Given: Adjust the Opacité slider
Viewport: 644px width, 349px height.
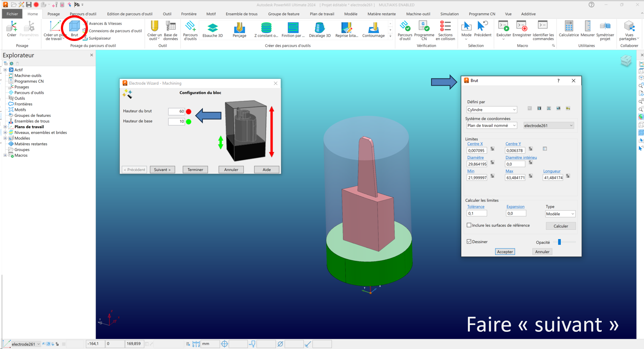Looking at the screenshot, I should point(559,242).
